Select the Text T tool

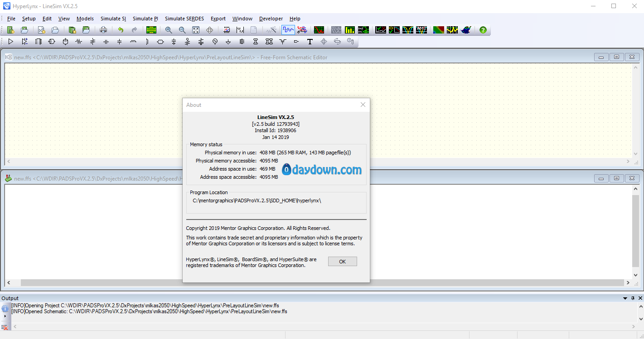click(x=310, y=42)
